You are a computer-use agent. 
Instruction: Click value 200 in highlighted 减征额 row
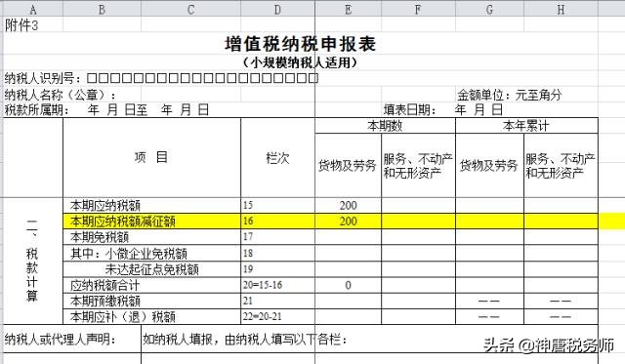pyautogui.click(x=348, y=221)
